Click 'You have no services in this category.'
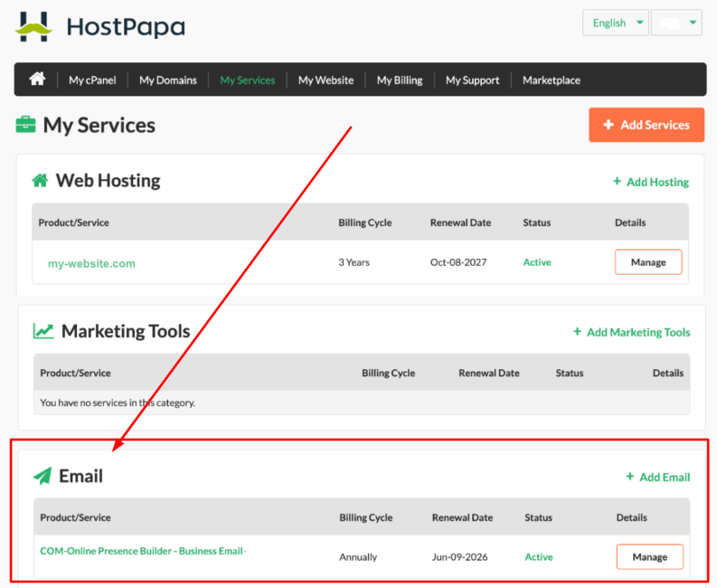Viewport: 717px width, 588px height. click(x=118, y=403)
